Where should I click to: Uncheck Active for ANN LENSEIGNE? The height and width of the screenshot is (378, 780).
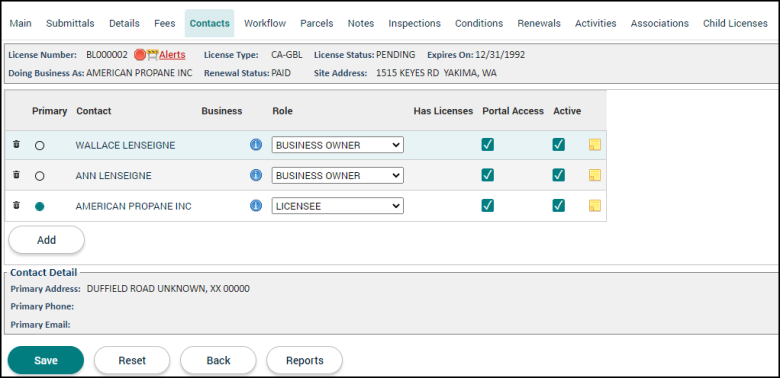(559, 175)
